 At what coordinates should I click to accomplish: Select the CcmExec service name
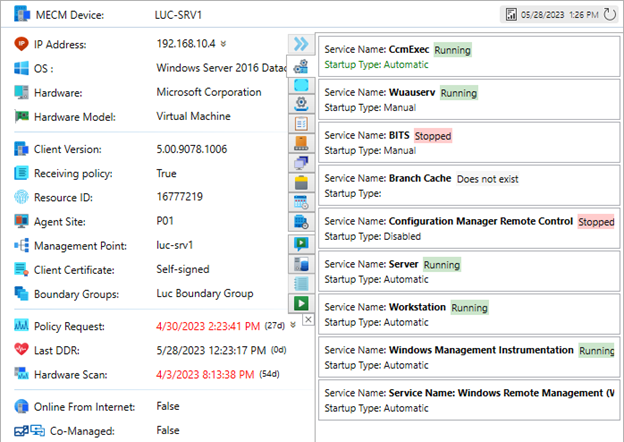pyautogui.click(x=409, y=49)
